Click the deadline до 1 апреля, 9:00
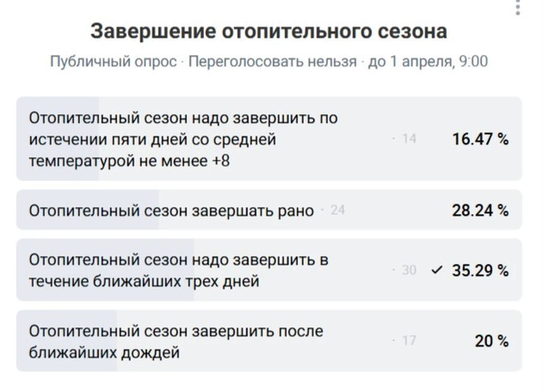Viewport: 543px width, 392px height. point(428,61)
